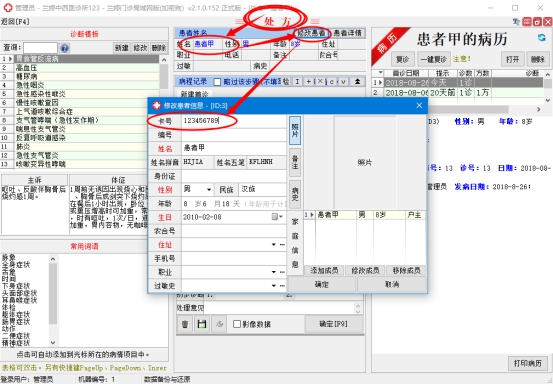This screenshot has height=384, width=553.
Task: Select the 20天前 row in the visit history
Action: tap(457, 93)
